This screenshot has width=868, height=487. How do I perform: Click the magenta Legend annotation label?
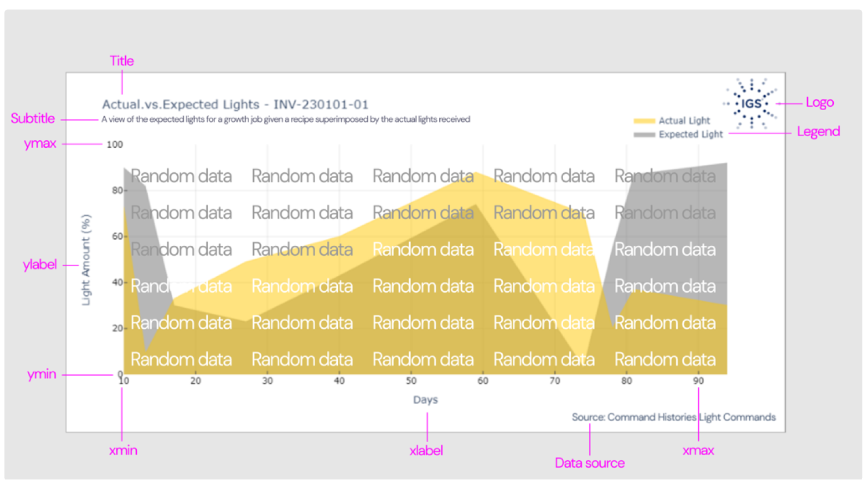pos(818,132)
